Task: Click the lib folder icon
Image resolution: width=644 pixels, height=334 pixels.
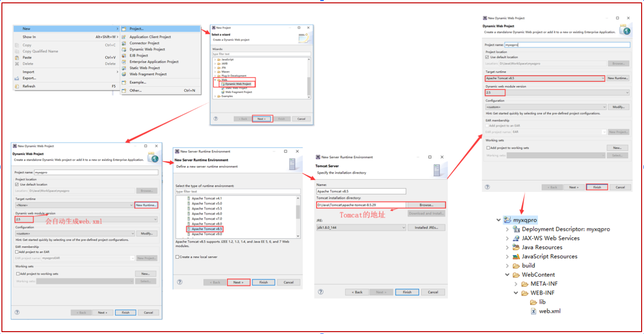Action: pos(534,302)
